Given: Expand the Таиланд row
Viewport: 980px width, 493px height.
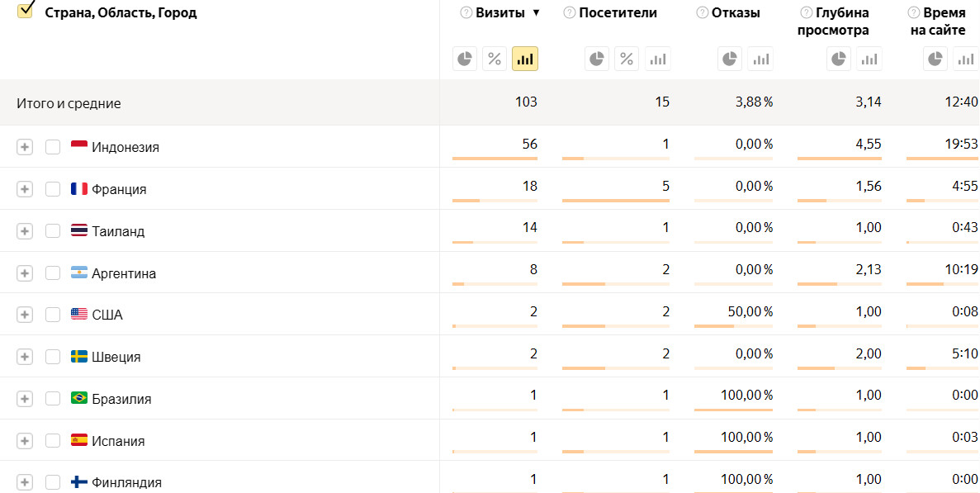Looking at the screenshot, I should pyautogui.click(x=25, y=231).
